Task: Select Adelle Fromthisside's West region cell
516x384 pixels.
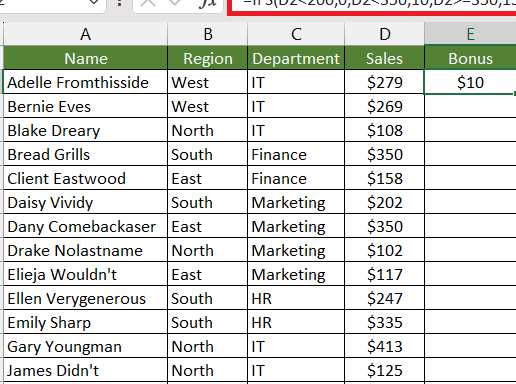Action: click(208, 82)
